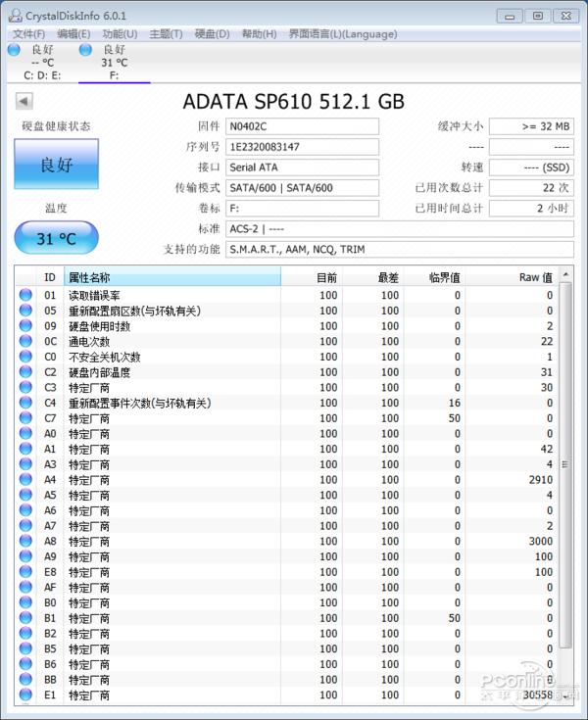Click status icon for attribute A9

point(25,556)
